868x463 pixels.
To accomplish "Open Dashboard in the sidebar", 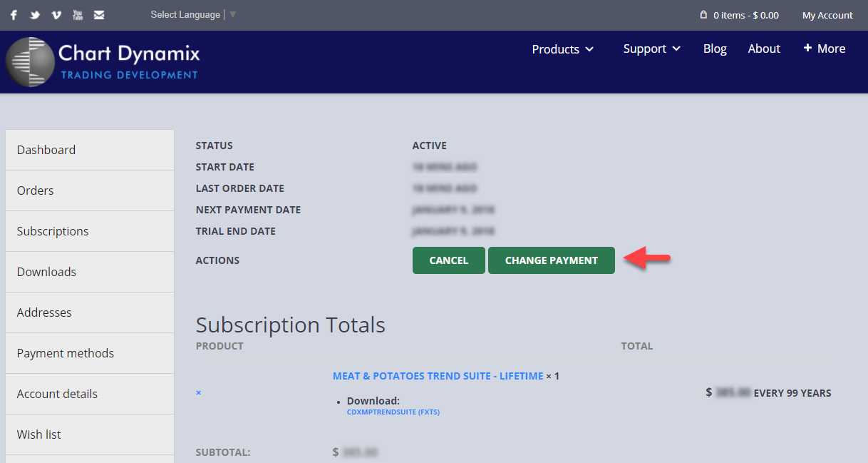I will pos(90,150).
